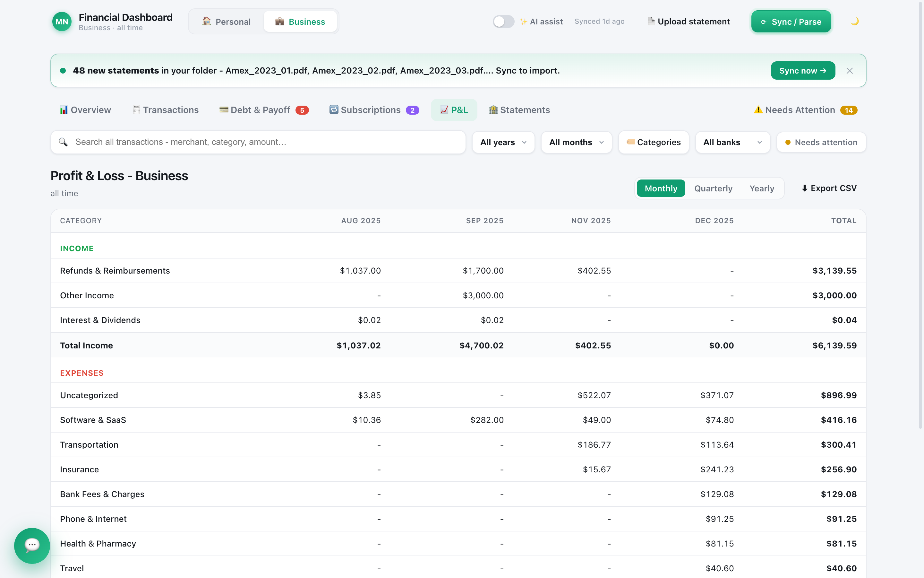Click the search magnifier icon

(63, 142)
